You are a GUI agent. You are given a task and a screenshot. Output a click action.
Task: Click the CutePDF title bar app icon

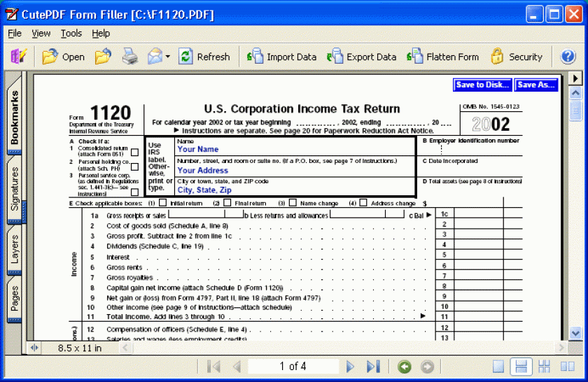click(x=12, y=14)
